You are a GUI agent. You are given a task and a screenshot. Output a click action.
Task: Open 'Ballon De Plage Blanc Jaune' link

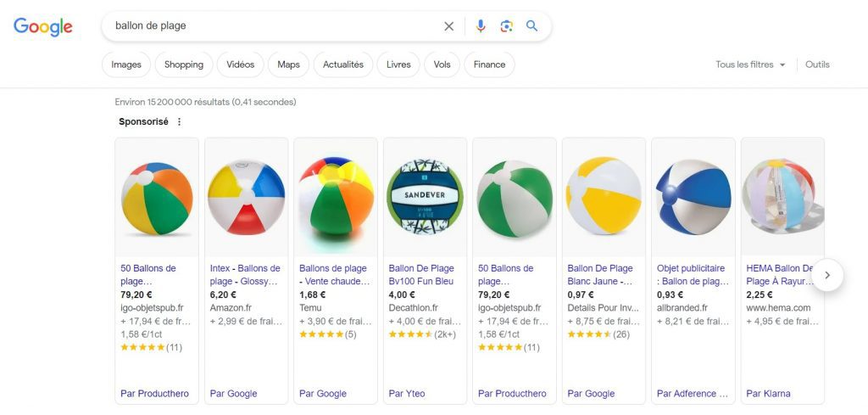coord(600,275)
